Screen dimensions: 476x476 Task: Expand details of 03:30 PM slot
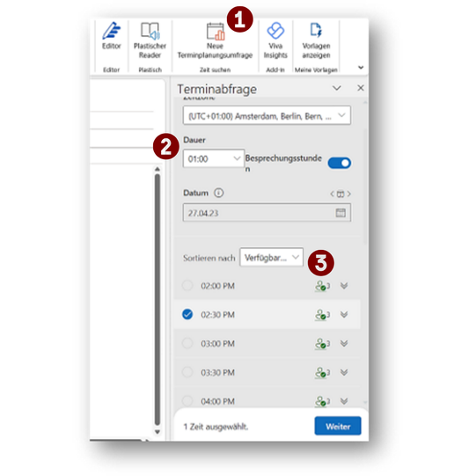(344, 372)
